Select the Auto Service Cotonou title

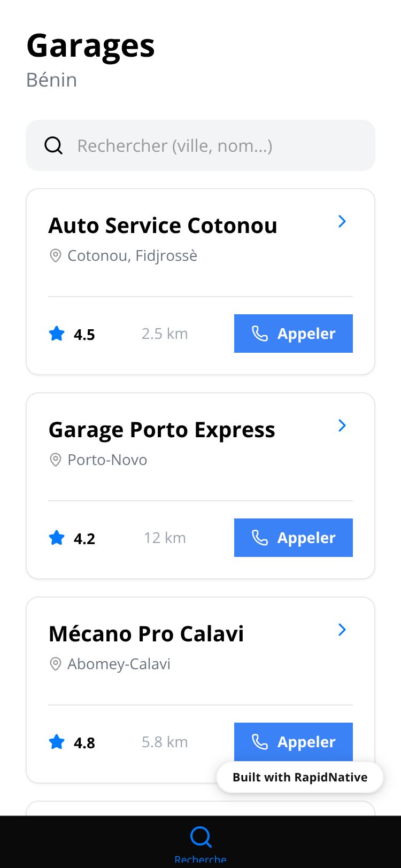(x=163, y=226)
